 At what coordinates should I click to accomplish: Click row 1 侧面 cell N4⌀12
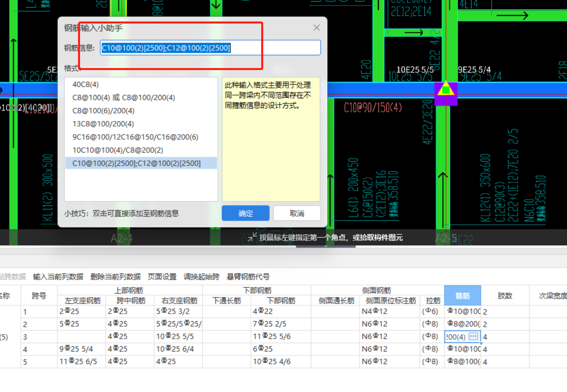pyautogui.click(x=390, y=312)
